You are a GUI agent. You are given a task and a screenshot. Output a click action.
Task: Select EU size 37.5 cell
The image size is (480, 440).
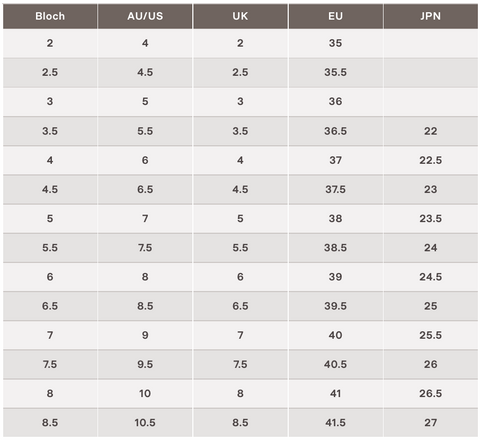point(336,189)
